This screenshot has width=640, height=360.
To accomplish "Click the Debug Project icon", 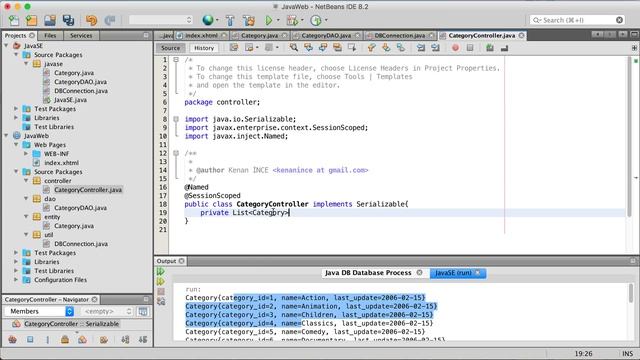I will coord(292,20).
